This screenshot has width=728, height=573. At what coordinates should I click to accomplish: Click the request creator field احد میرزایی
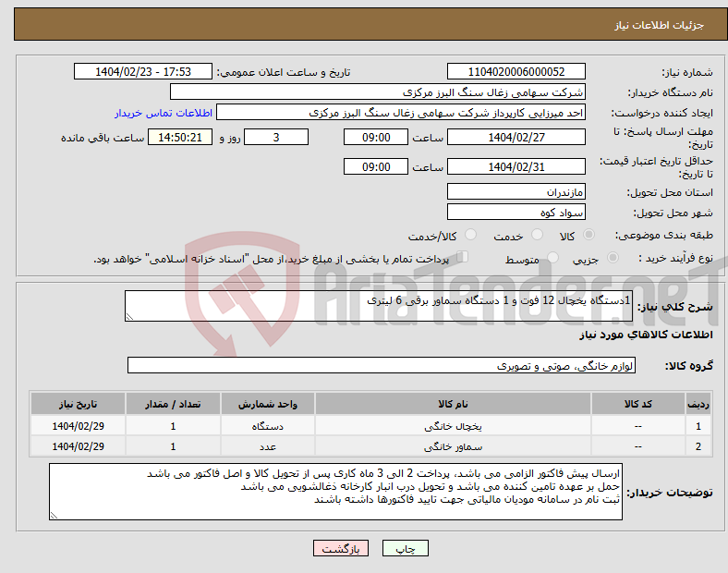point(401,113)
